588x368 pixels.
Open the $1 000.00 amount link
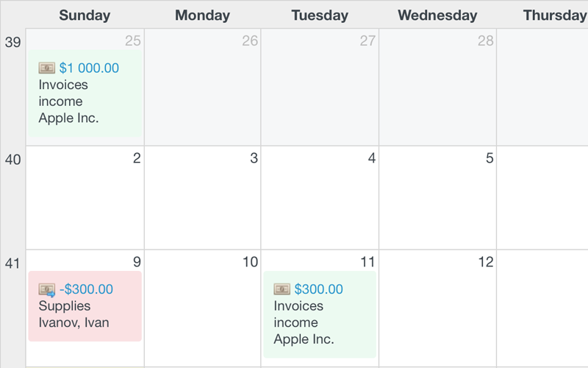click(x=89, y=68)
